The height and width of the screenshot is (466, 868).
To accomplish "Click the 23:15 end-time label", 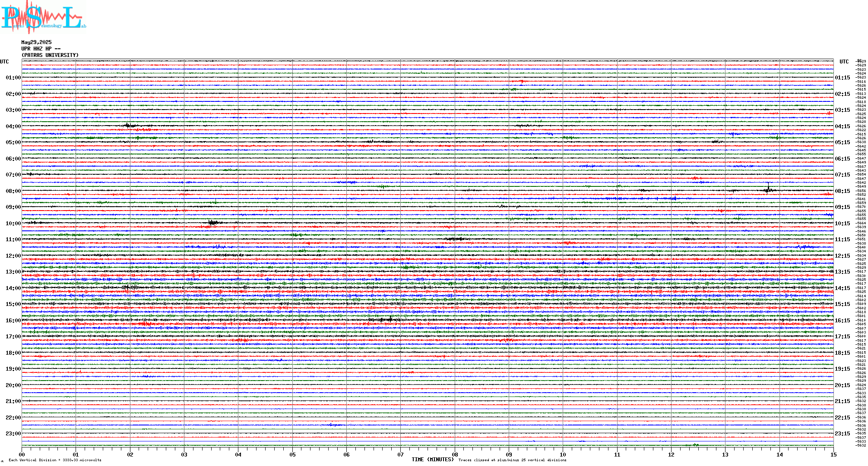I will point(843,434).
